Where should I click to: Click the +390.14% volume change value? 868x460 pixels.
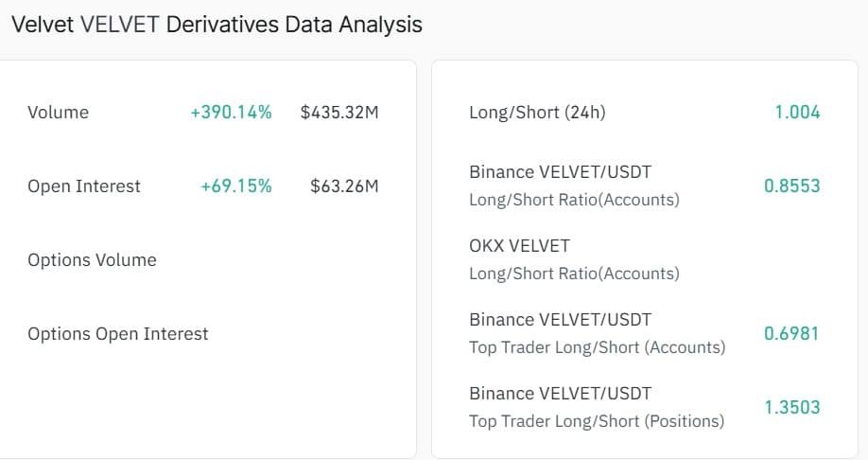coord(231,113)
